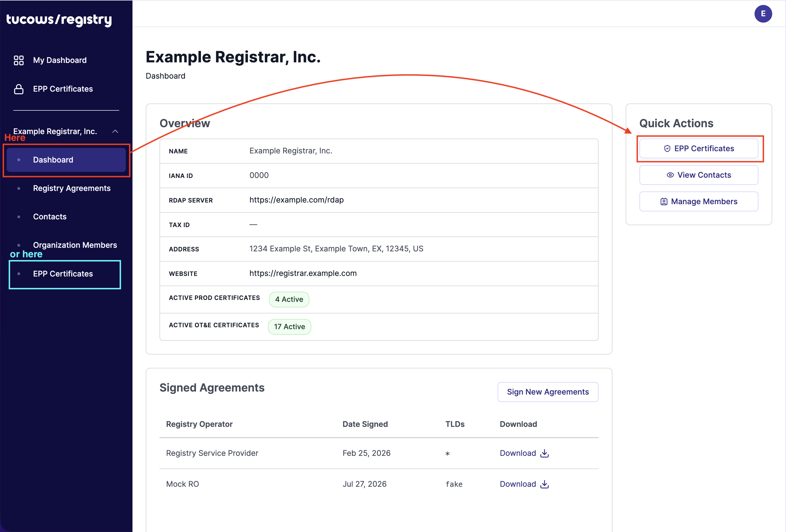Open EPP Certificates under Example Registrar
The image size is (786, 532).
coord(63,274)
